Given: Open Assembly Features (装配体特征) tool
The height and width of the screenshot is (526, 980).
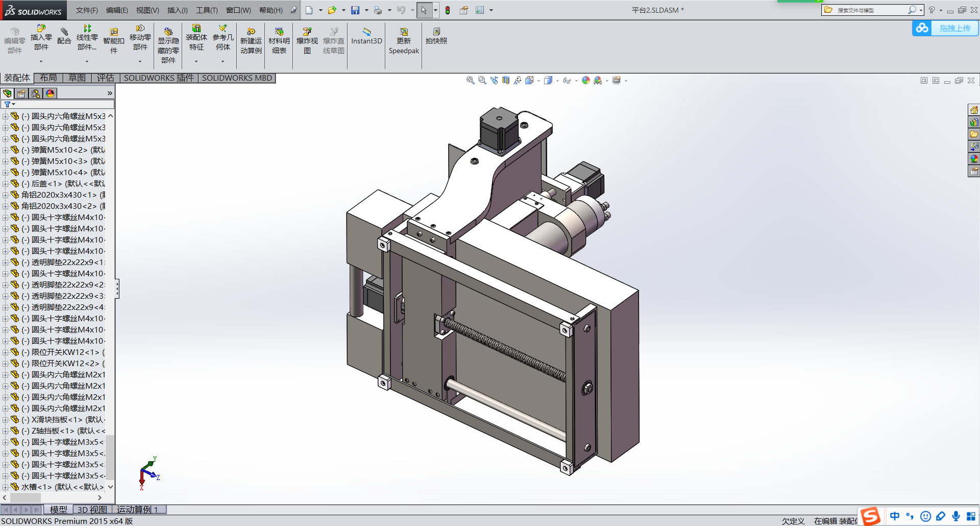Looking at the screenshot, I should point(196,37).
